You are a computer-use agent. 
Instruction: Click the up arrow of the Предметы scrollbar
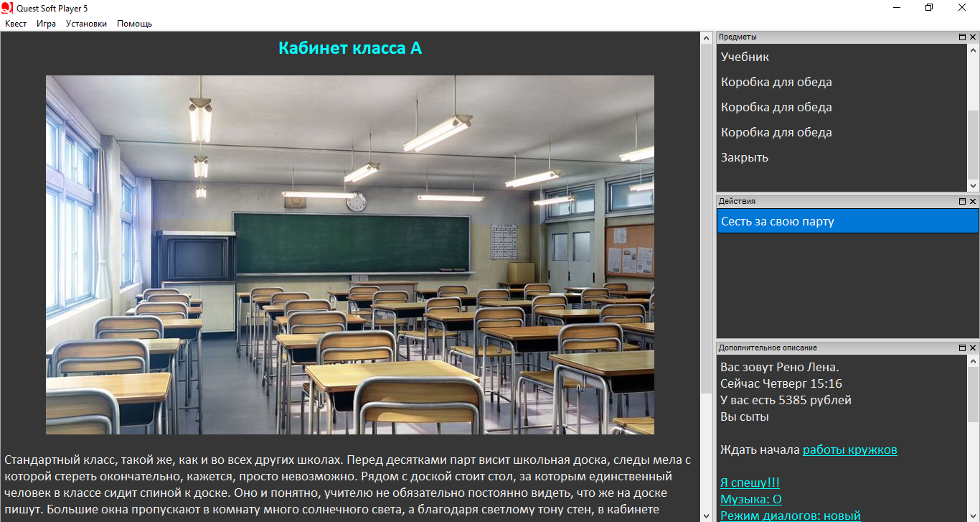(973, 50)
